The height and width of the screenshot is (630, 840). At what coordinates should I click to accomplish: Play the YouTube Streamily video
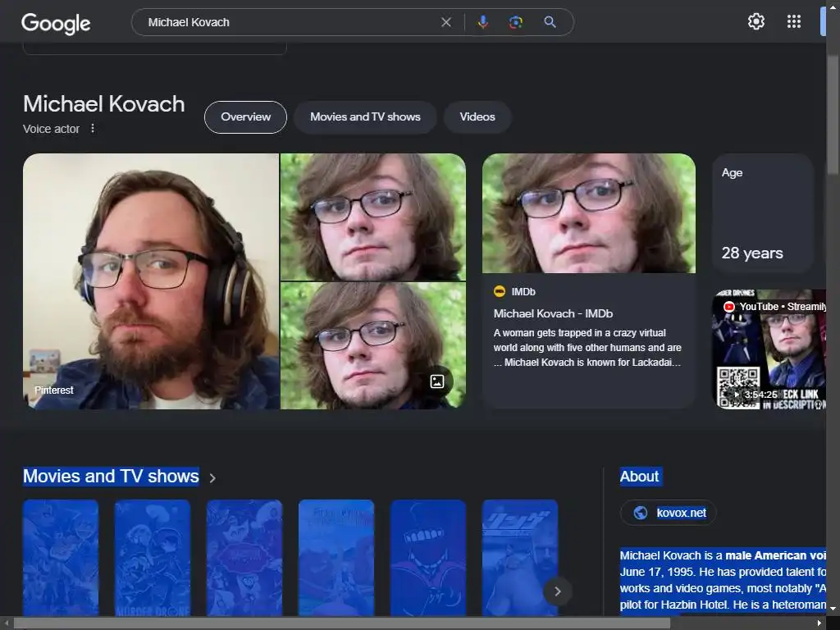[x=769, y=349]
